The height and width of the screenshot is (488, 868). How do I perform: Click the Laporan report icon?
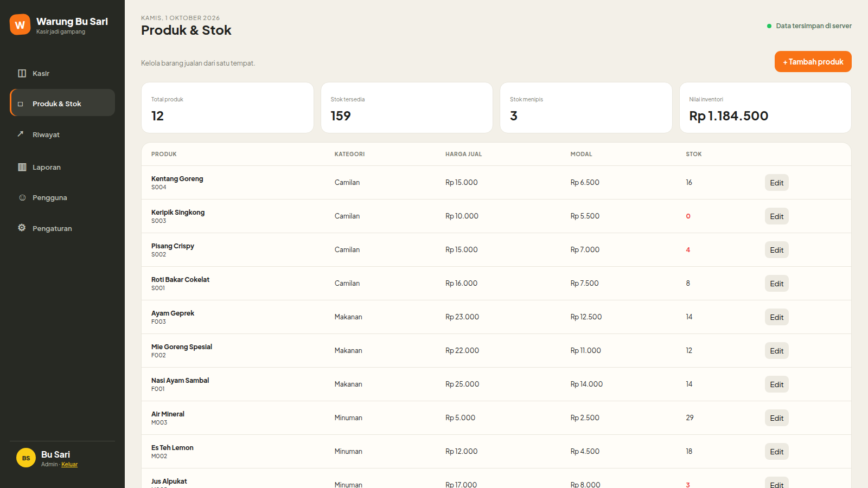[22, 167]
